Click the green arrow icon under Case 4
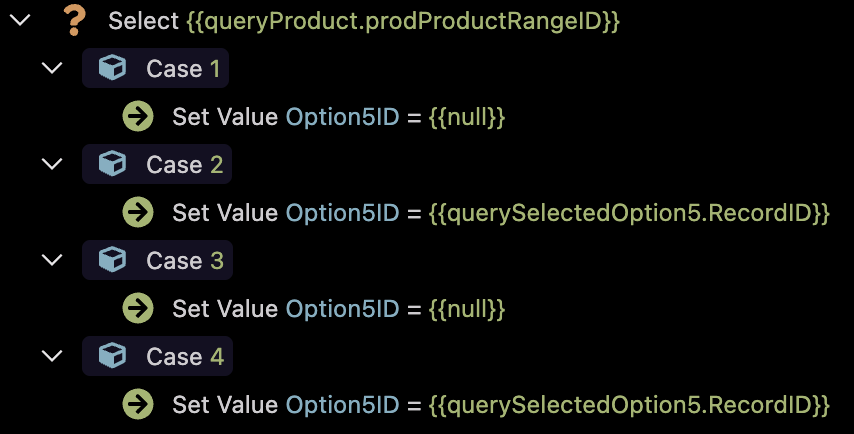 tap(138, 404)
